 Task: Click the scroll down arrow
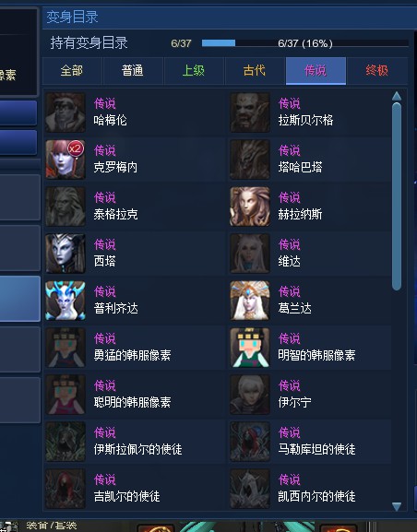[x=397, y=506]
